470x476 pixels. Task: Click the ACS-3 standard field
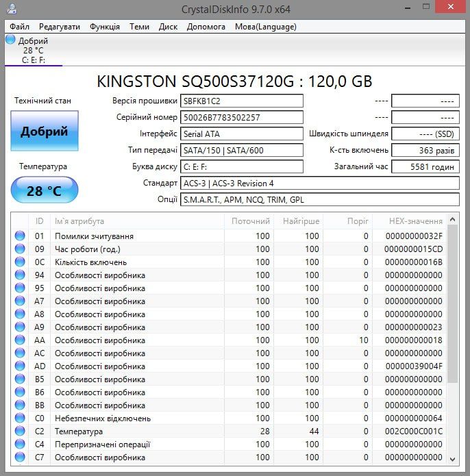(x=320, y=183)
